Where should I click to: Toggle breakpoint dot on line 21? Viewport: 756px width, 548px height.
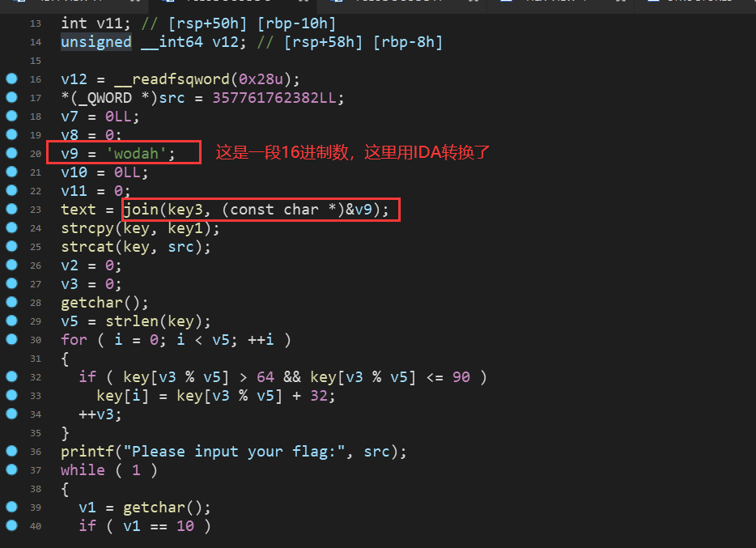tap(11, 172)
